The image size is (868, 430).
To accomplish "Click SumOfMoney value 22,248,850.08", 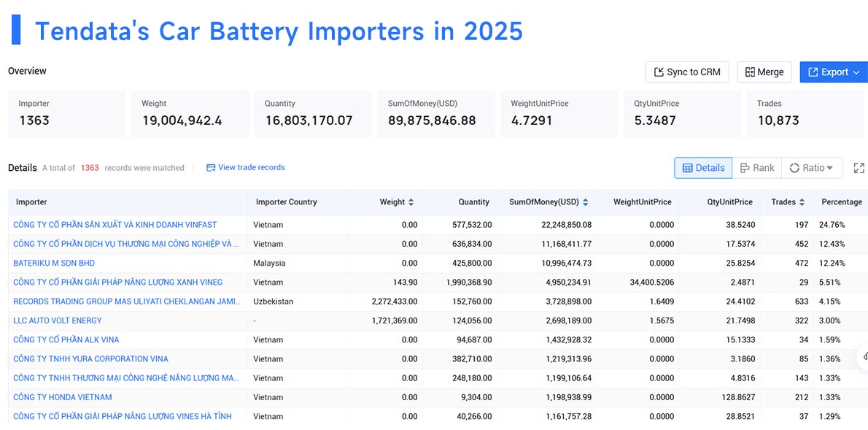I will coord(566,225).
